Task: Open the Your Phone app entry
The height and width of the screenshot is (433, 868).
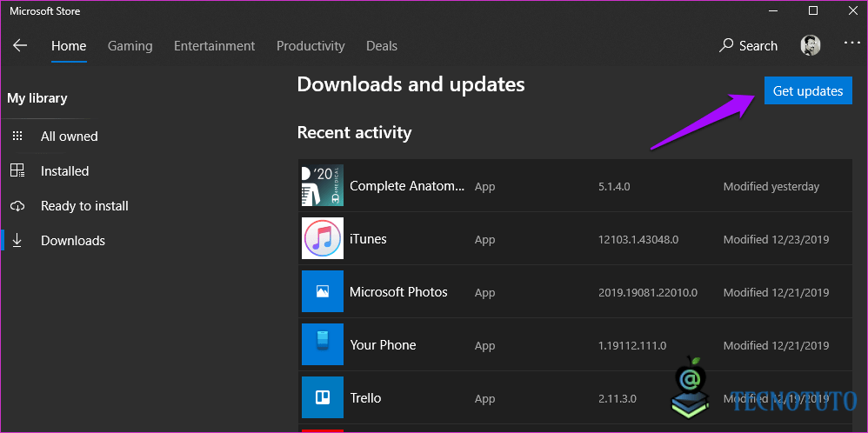Action: 575,344
